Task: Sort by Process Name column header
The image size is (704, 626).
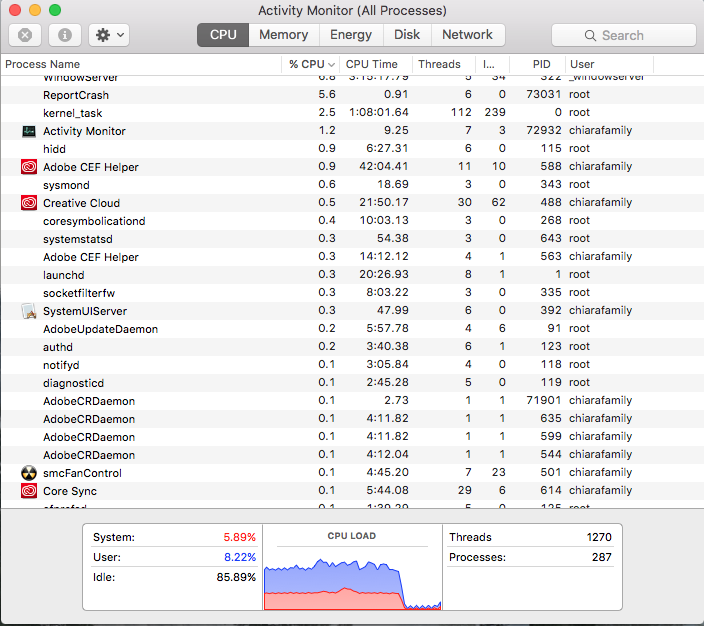Action: coord(141,64)
